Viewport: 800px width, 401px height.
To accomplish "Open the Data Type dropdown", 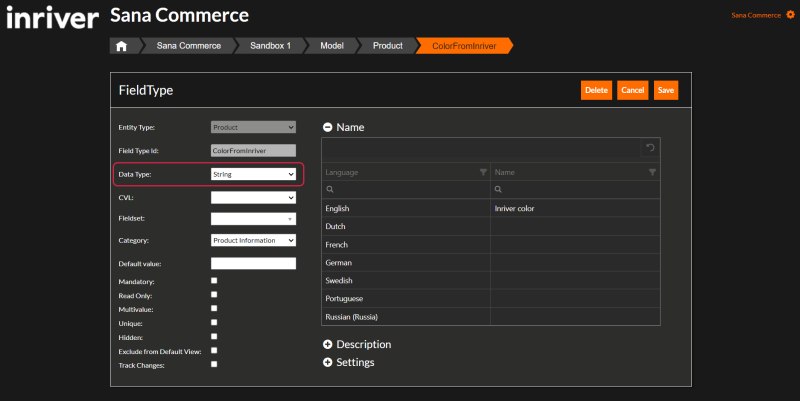I will (x=253, y=174).
